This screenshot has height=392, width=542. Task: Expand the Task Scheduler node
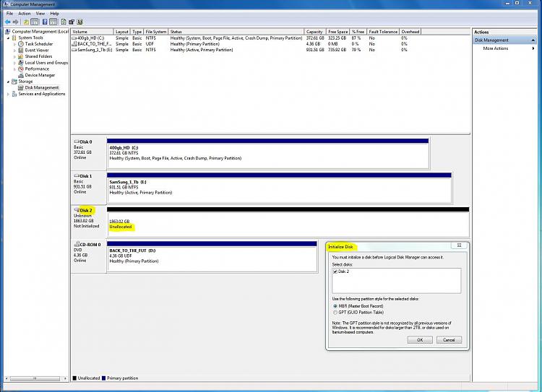tap(15, 44)
